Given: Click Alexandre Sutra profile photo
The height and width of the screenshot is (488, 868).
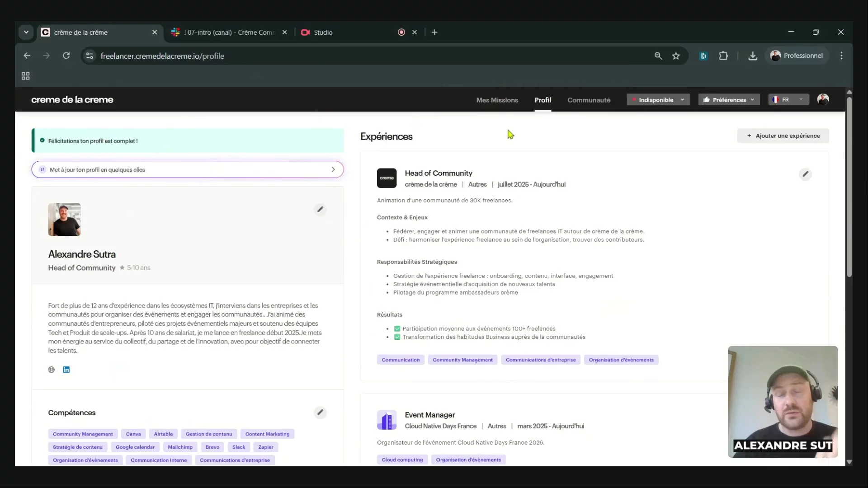Looking at the screenshot, I should 65,219.
